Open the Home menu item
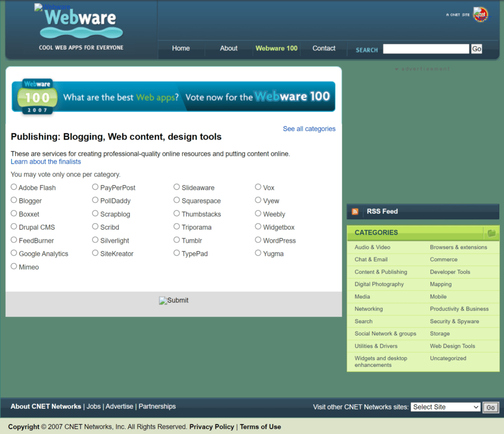This screenshot has height=434, width=504. [181, 48]
